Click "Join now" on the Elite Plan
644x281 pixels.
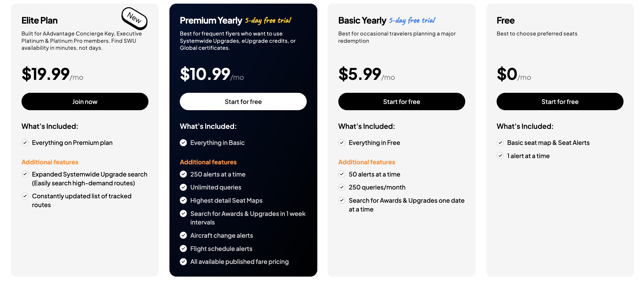click(x=85, y=101)
